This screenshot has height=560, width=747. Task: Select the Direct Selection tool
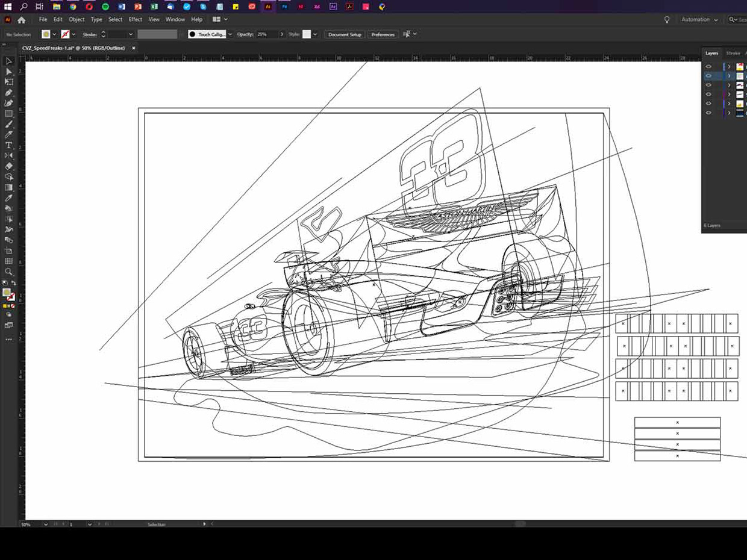(x=8, y=72)
